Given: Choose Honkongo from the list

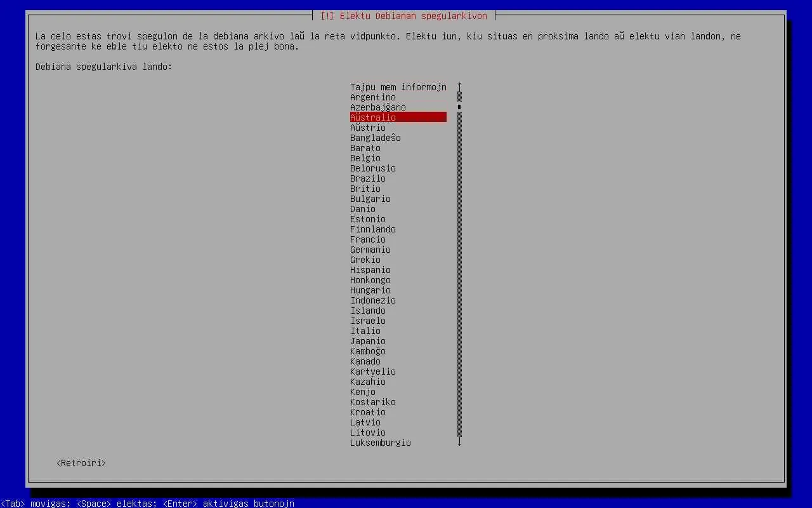Looking at the screenshot, I should [x=370, y=280].
